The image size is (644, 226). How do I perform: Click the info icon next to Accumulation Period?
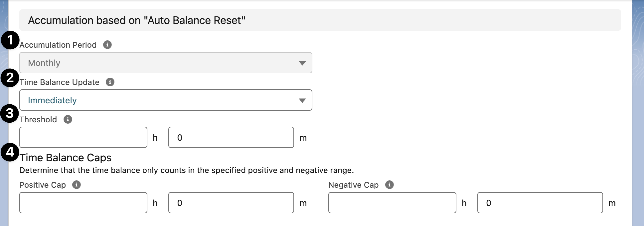[107, 45]
